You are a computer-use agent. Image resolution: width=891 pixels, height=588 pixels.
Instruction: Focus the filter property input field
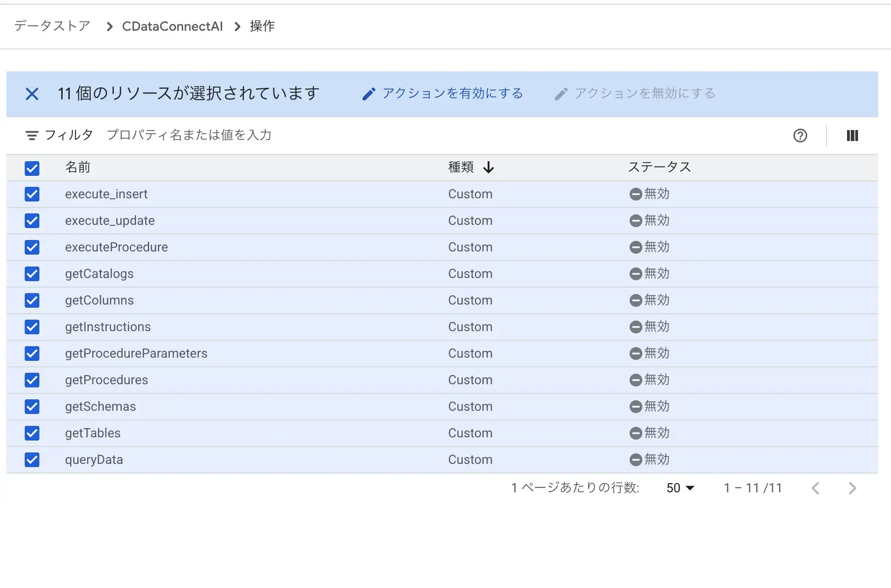point(189,135)
